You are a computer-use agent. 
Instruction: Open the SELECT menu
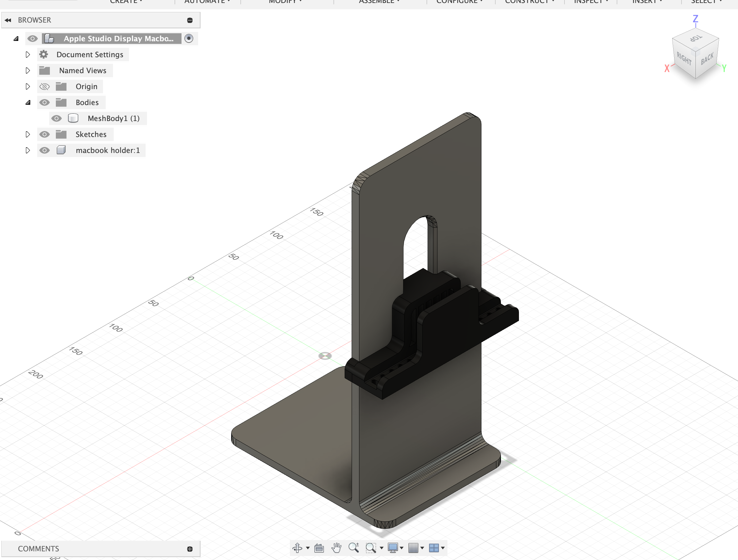tap(706, 2)
